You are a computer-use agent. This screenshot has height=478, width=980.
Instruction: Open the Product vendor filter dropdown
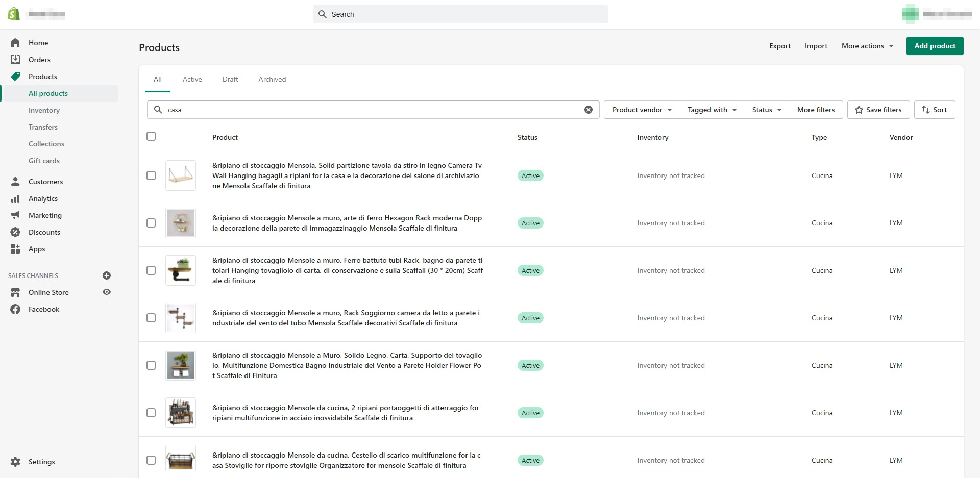(642, 110)
